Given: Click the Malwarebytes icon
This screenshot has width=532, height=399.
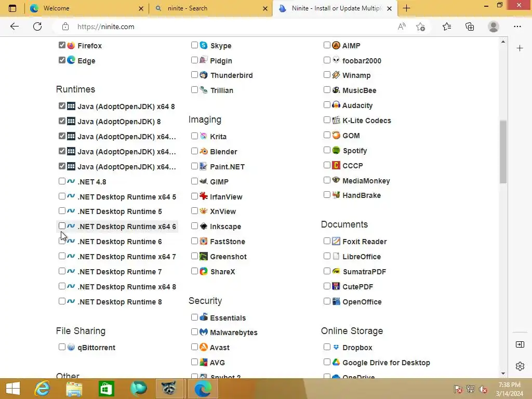Looking at the screenshot, I should click(x=204, y=332).
